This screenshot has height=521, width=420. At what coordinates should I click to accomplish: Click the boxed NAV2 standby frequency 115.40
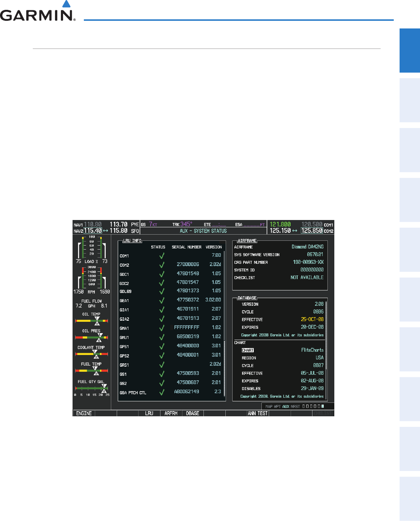coord(93,231)
